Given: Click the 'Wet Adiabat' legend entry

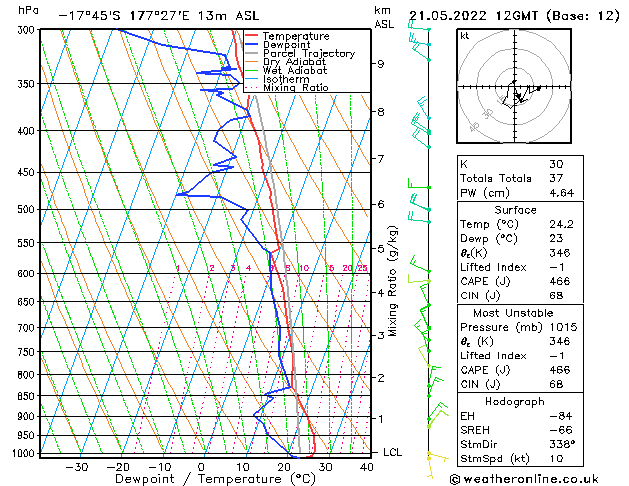Looking at the screenshot, I should coord(295,71).
